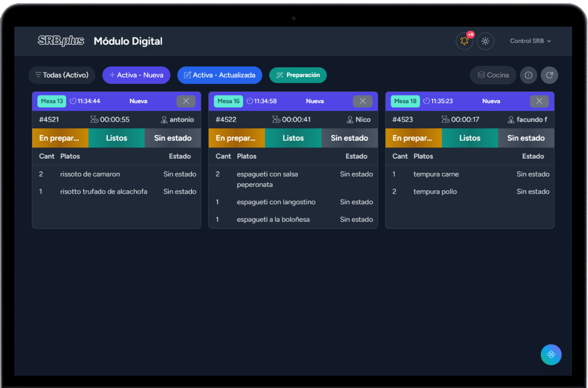The image size is (588, 388).
Task: Select the risotto trufado de alcachofa row
Action: pos(116,191)
